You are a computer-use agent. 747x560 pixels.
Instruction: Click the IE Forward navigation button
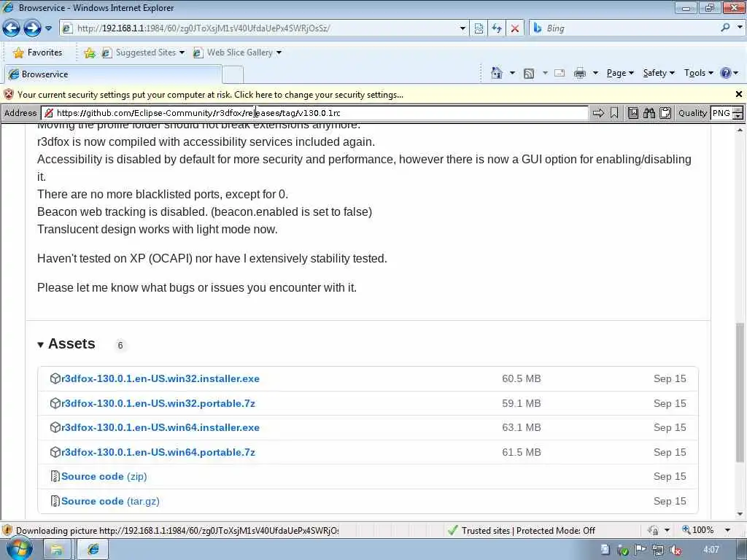pos(32,28)
